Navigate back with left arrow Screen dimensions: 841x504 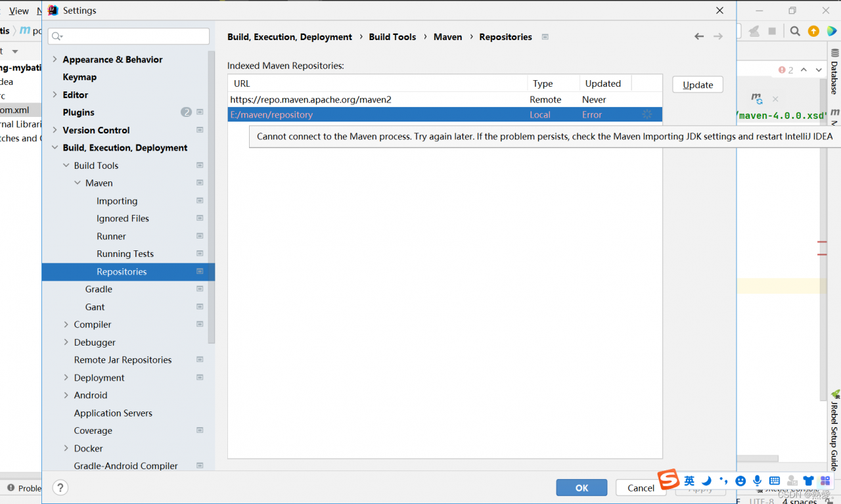pos(699,37)
